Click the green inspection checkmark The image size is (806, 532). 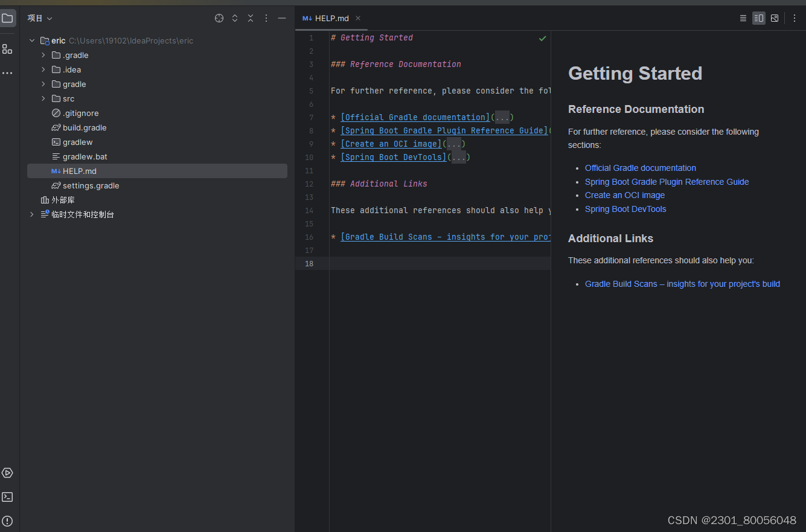[542, 38]
